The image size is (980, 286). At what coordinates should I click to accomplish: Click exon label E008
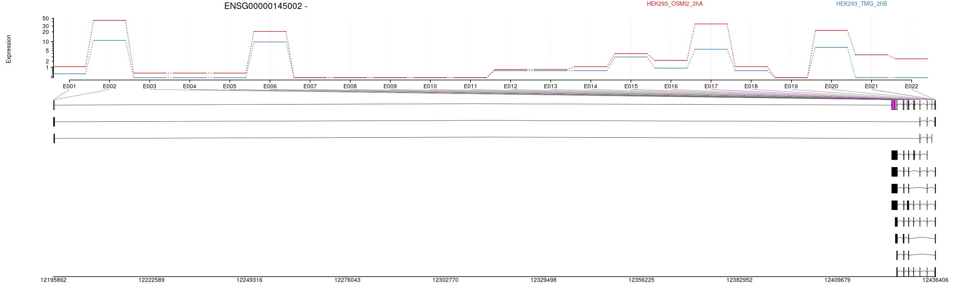pos(350,86)
